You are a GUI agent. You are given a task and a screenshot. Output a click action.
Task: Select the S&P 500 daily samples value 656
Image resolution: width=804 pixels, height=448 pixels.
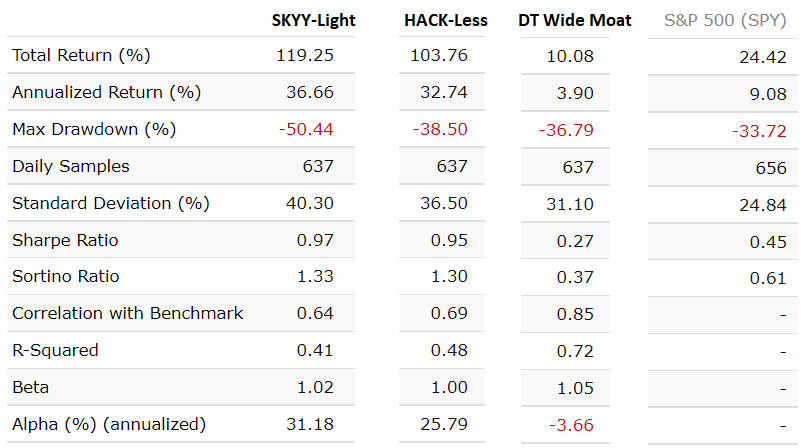[x=771, y=168]
